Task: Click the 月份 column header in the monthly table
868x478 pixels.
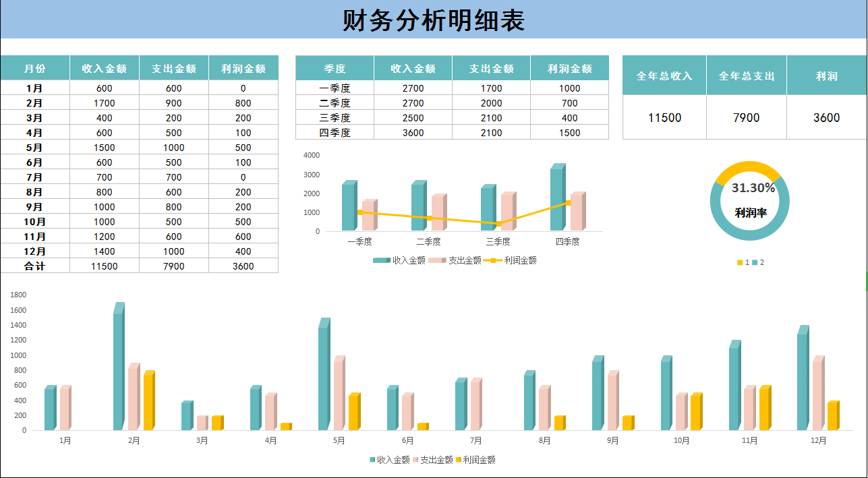Action: click(34, 67)
